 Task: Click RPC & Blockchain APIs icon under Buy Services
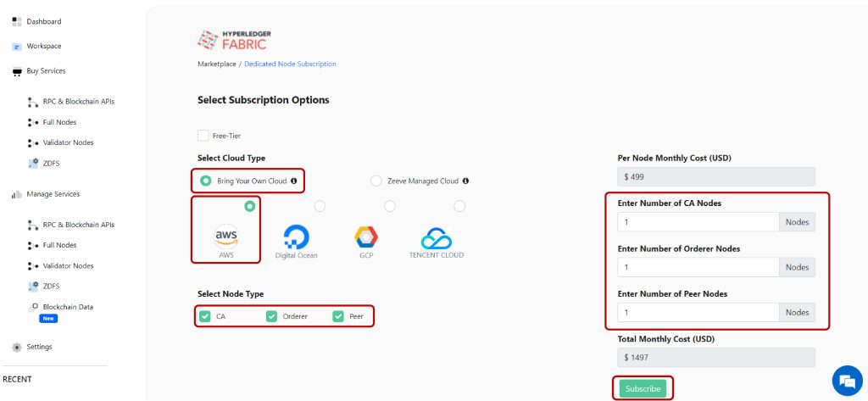[x=33, y=102]
